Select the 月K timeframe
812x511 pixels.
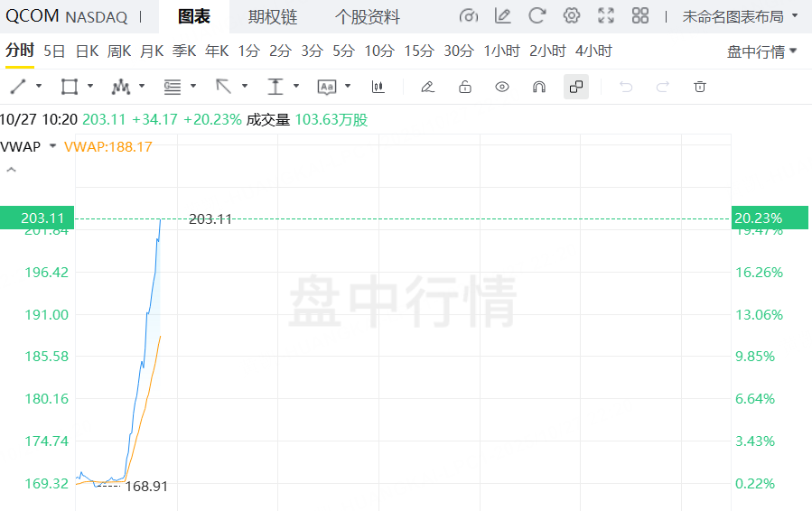pyautogui.click(x=152, y=51)
